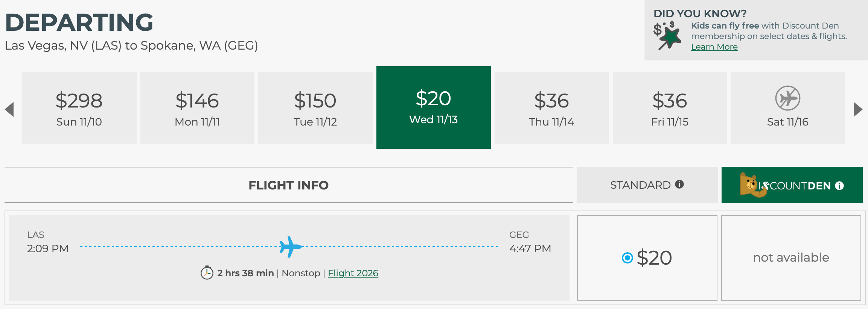Click the Standard fare info icon
This screenshot has width=868, height=309.
(679, 184)
